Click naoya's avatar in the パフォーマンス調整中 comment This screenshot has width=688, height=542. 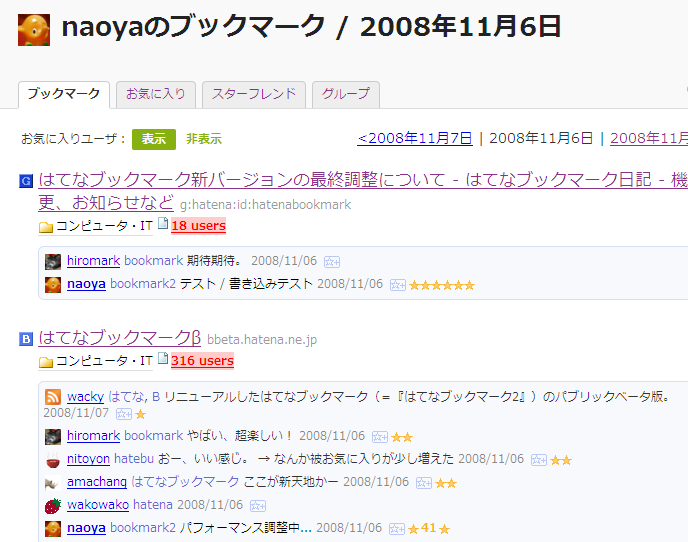tap(53, 529)
